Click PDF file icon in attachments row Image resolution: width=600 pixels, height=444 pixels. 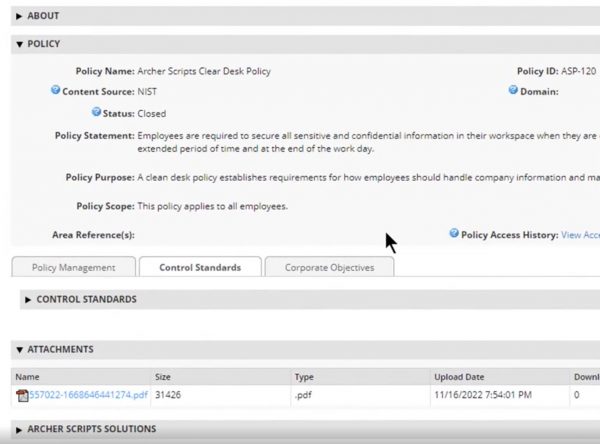tap(22, 395)
